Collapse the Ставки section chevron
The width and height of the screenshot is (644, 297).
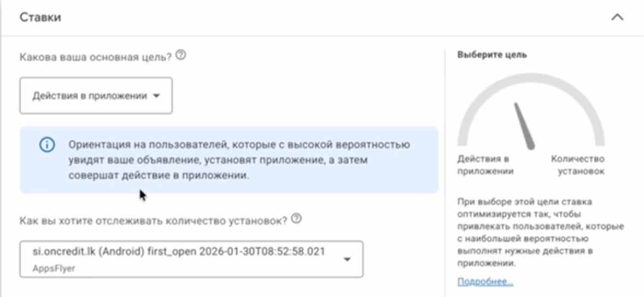pyautogui.click(x=617, y=17)
